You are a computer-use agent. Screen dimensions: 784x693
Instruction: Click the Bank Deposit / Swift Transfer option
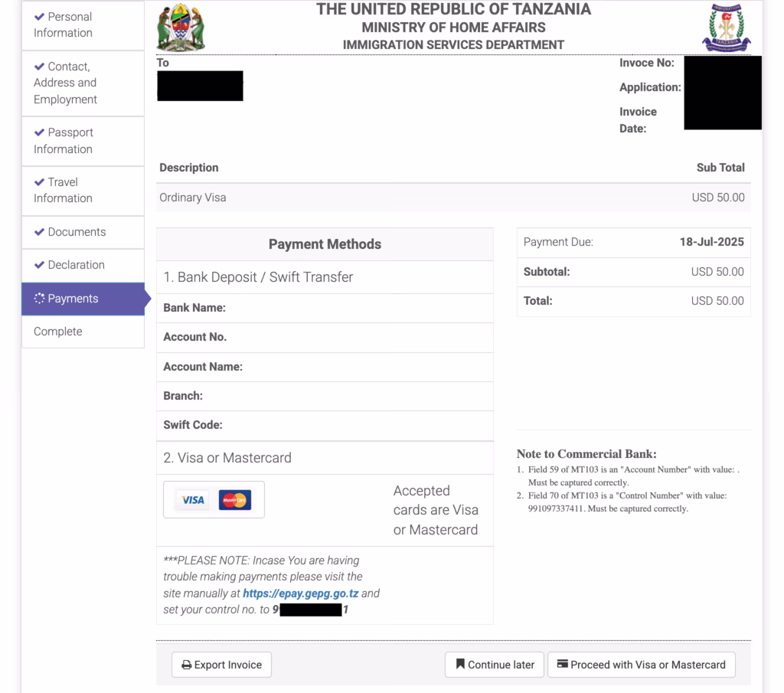[258, 277]
